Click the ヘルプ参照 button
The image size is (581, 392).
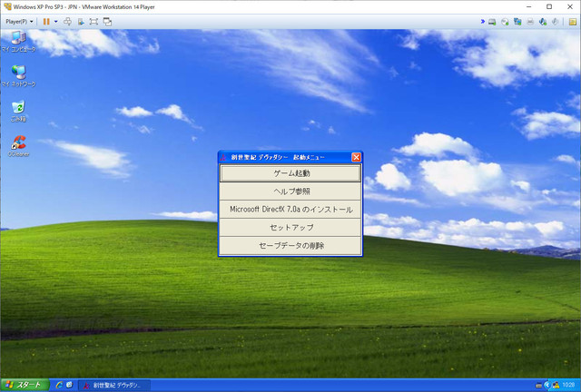pos(290,191)
